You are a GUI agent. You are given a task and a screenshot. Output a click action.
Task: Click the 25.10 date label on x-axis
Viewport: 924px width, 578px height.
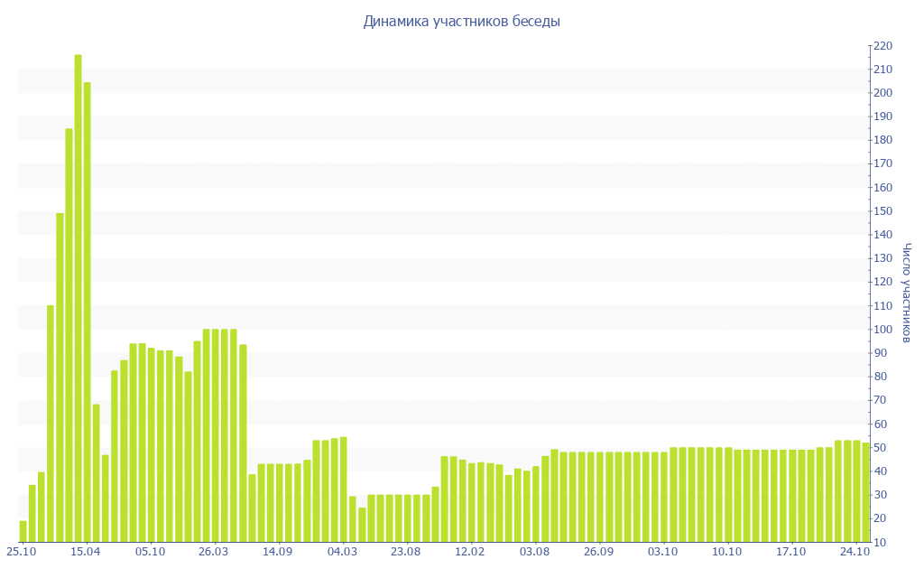pyautogui.click(x=22, y=552)
